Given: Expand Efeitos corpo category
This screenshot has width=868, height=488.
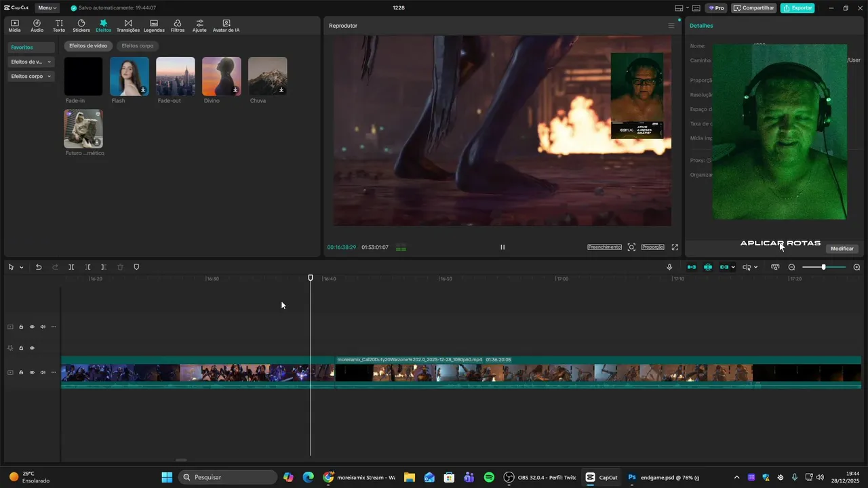Looking at the screenshot, I should click(31, 77).
